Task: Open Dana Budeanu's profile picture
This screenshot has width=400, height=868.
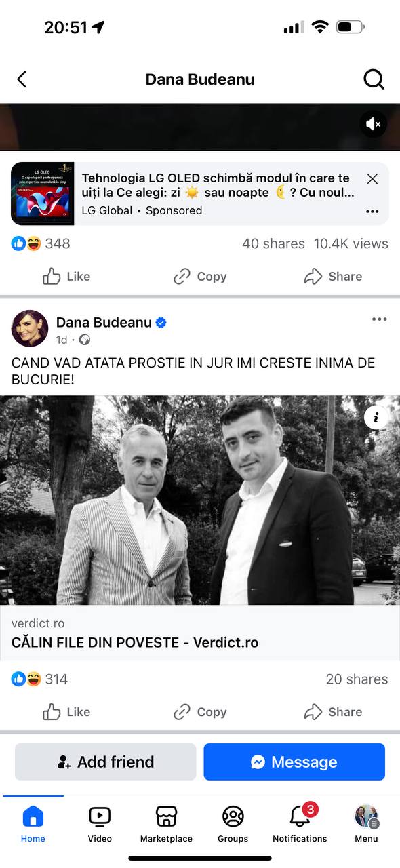Action: click(30, 329)
